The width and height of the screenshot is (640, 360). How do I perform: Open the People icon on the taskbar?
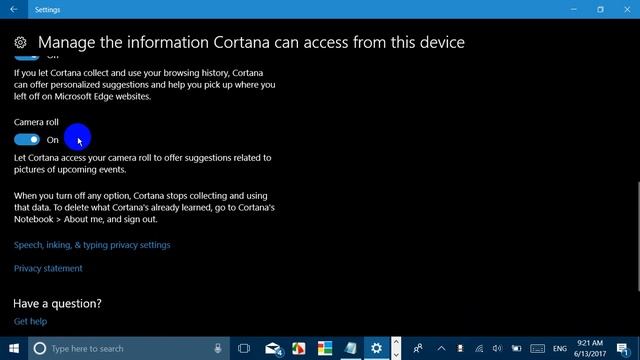tap(418, 349)
